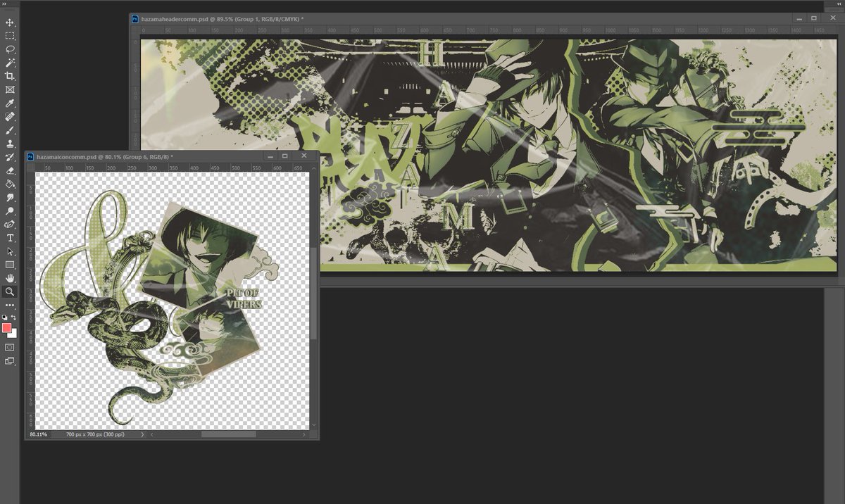Select the Spot Healing Brush tool
This screenshot has height=504, width=845.
[10, 117]
